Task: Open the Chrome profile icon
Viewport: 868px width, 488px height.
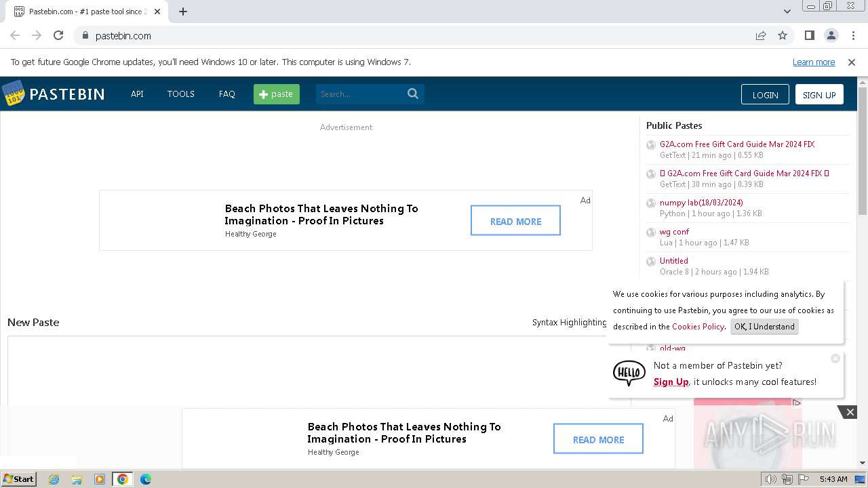Action: (x=831, y=36)
